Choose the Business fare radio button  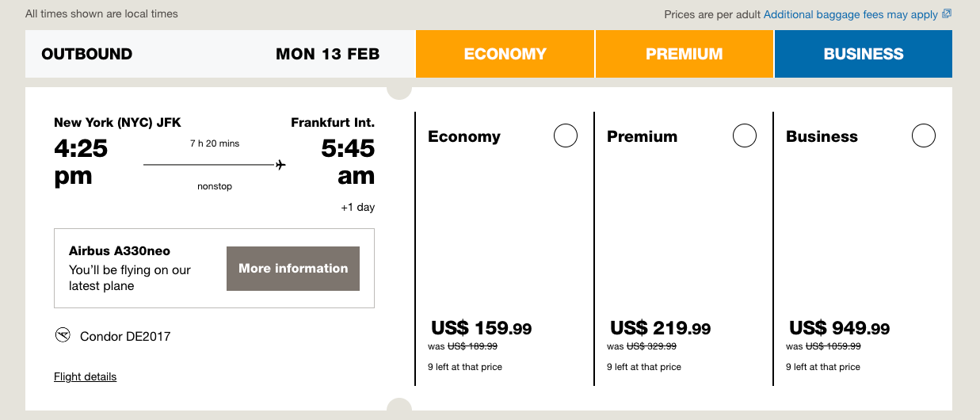(x=924, y=136)
